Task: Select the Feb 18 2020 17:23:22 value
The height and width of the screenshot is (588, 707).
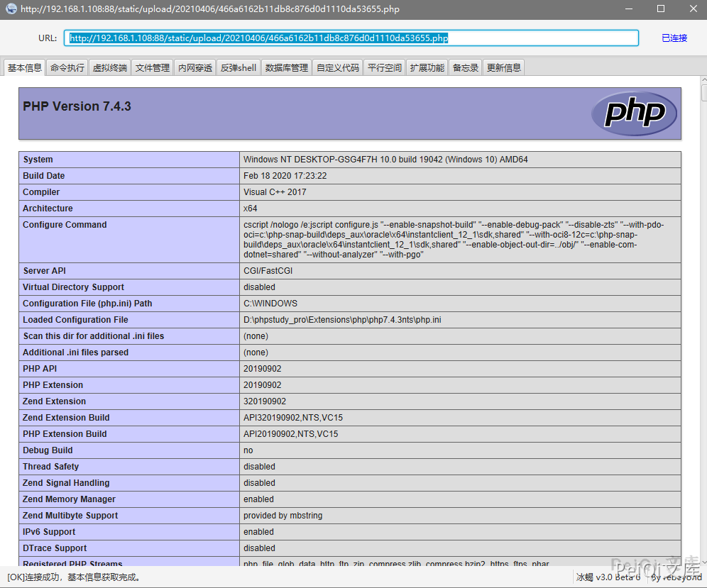Action: tap(285, 176)
